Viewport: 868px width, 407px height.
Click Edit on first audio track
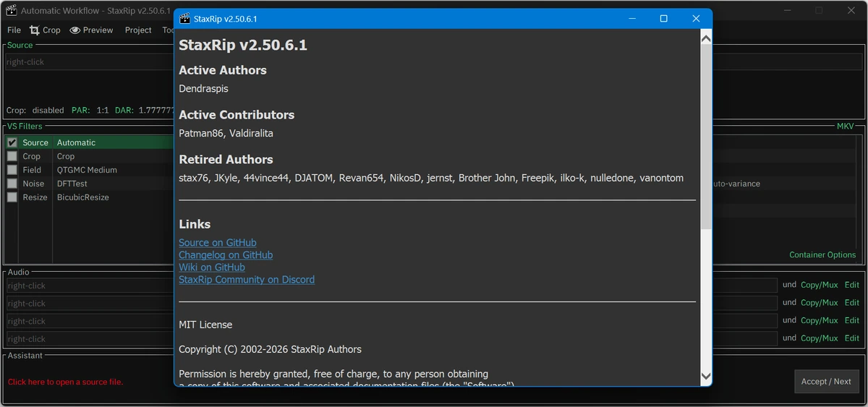coord(852,286)
